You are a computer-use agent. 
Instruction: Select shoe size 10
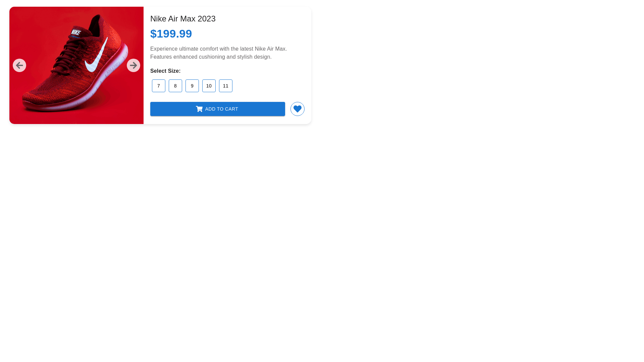click(x=209, y=86)
